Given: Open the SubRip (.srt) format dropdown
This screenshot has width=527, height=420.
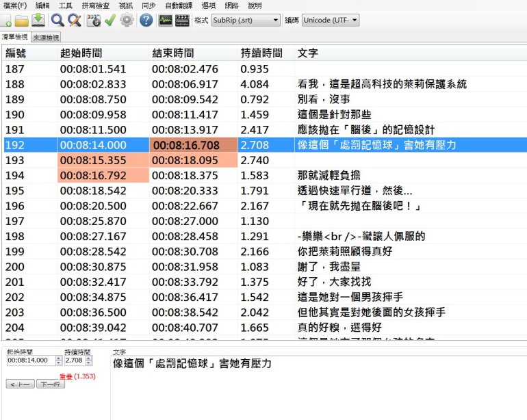Looking at the screenshot, I should (246, 20).
